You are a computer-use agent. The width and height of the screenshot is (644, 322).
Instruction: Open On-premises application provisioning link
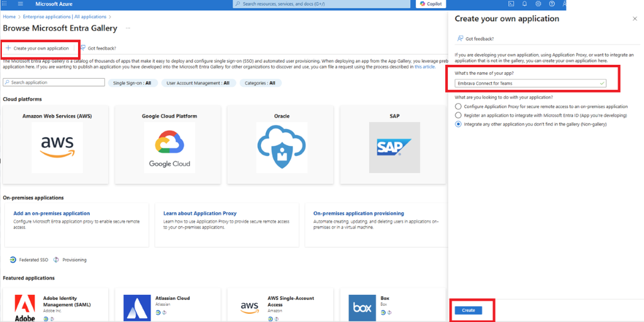[x=358, y=214]
